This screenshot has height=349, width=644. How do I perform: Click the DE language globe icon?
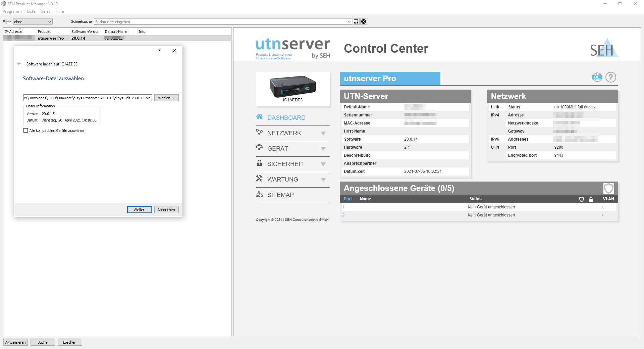point(597,77)
